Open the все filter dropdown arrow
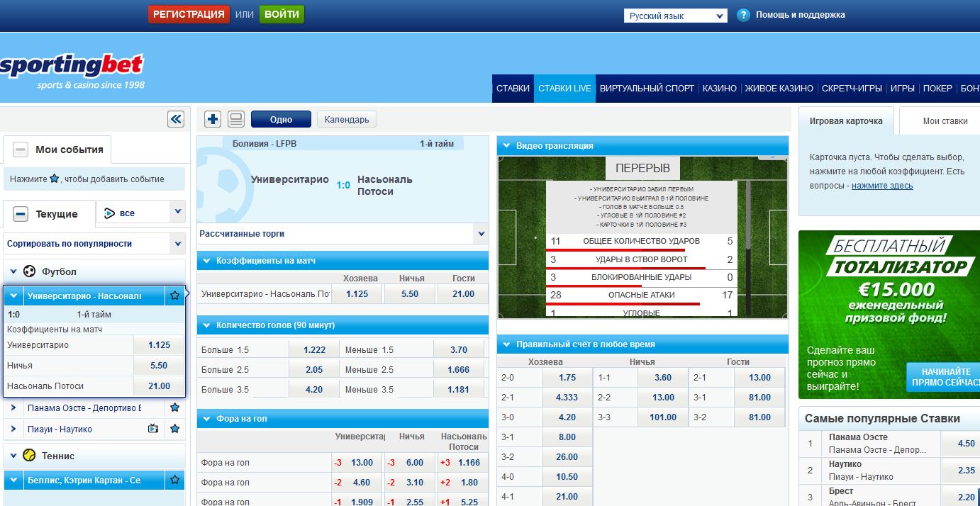This screenshot has width=980, height=506. click(x=177, y=211)
